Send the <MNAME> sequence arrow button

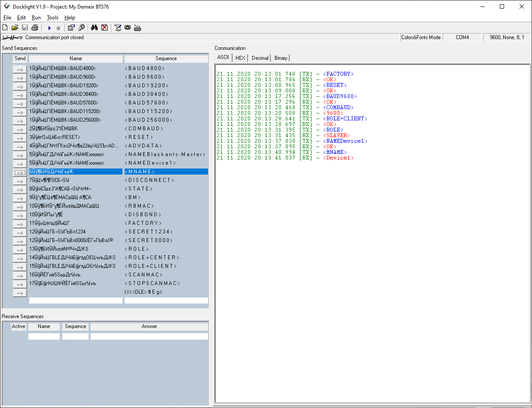(x=20, y=172)
